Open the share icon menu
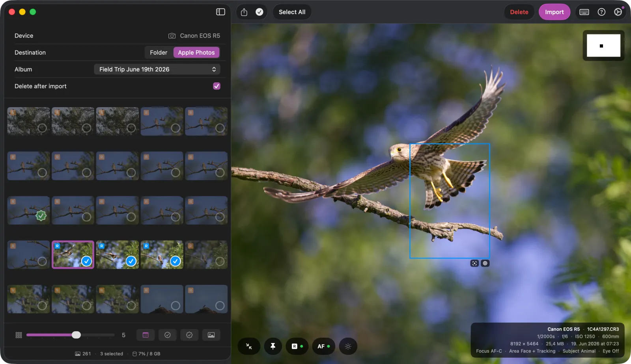The image size is (631, 364). click(244, 12)
